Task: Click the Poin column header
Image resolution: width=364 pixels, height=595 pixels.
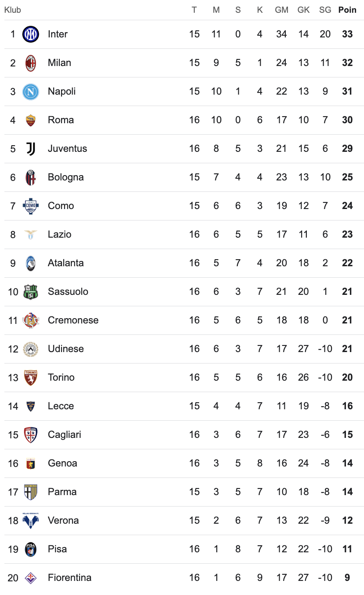Action: [x=347, y=10]
